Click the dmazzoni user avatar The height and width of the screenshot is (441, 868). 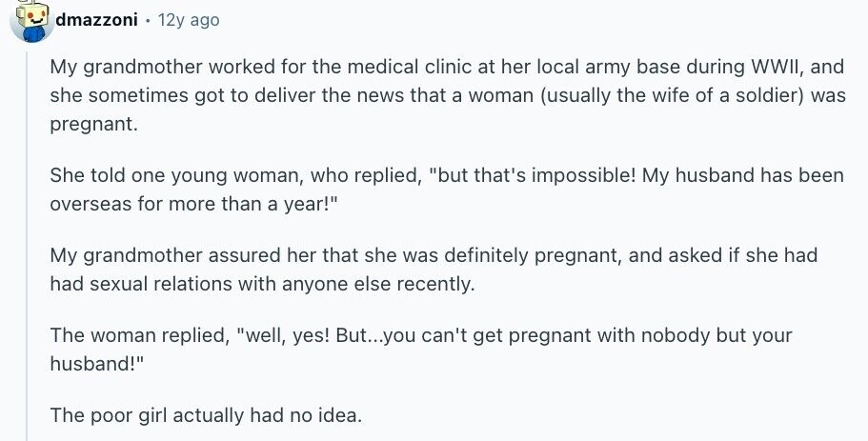point(28,23)
